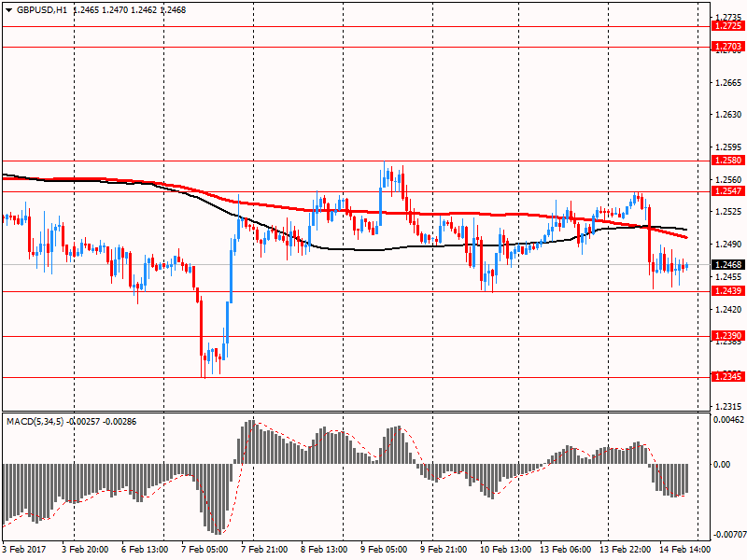Viewport: 747px width, 560px height.
Task: Click the 1.2439 support level label
Action: [727, 291]
